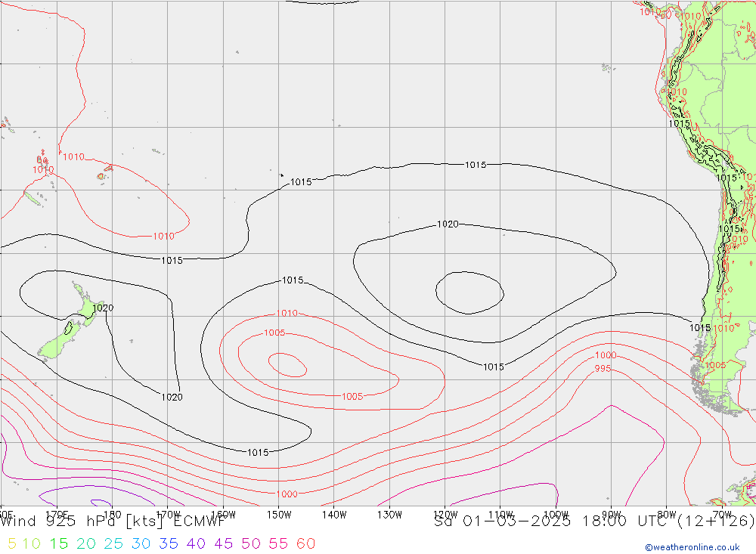The height and width of the screenshot is (554, 756).
Task: Click the '150W' longitude axis label
Action: click(x=279, y=515)
